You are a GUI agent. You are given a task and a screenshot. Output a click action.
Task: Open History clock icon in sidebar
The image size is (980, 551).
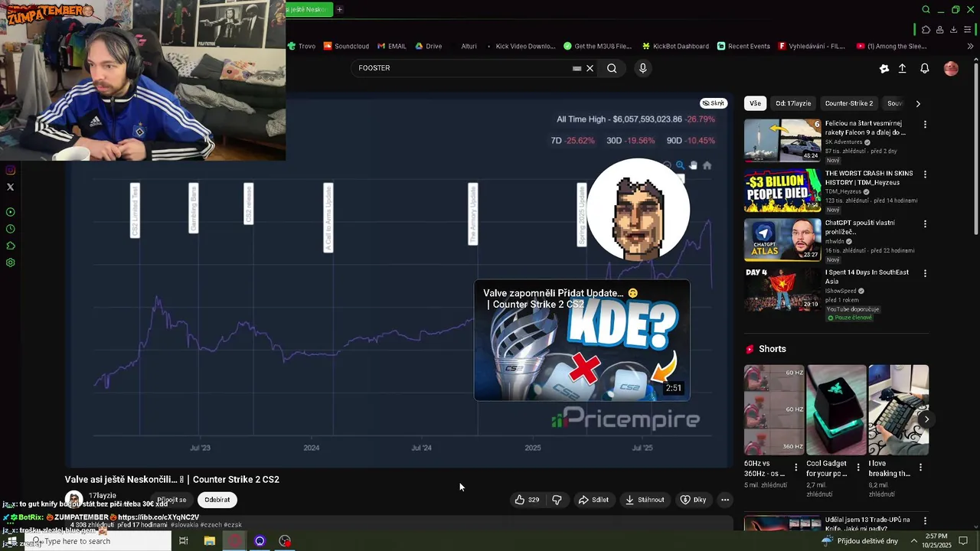coord(10,229)
